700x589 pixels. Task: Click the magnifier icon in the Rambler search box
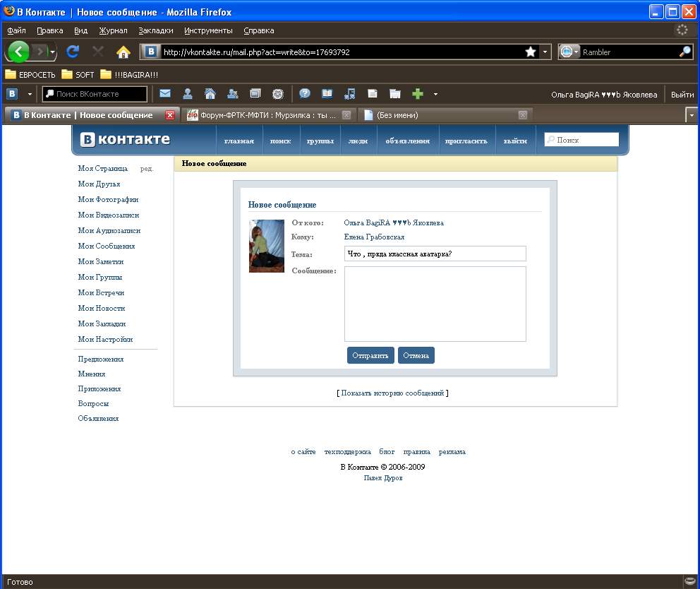coord(684,52)
